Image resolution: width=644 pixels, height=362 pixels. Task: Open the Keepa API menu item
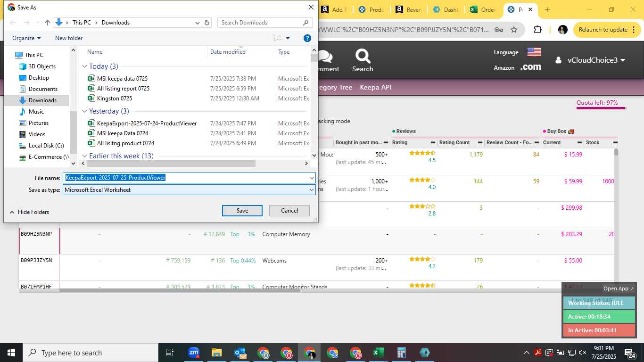point(376,87)
